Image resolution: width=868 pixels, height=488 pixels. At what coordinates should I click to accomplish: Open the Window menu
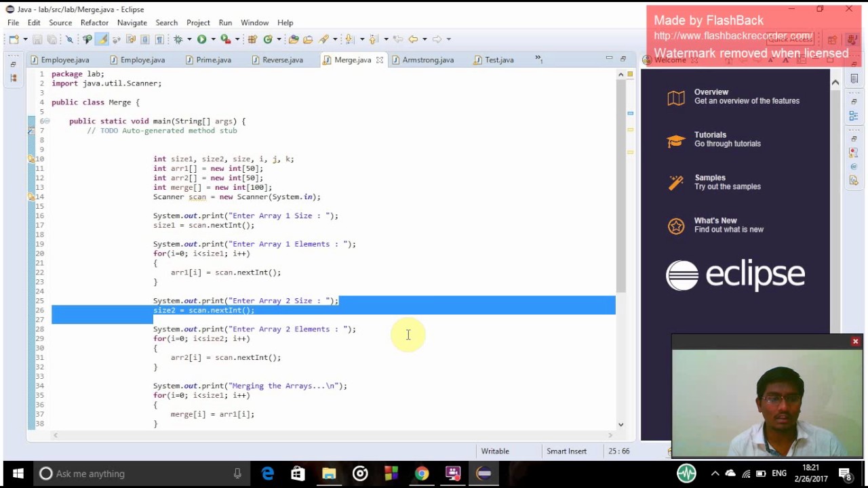[x=254, y=22]
